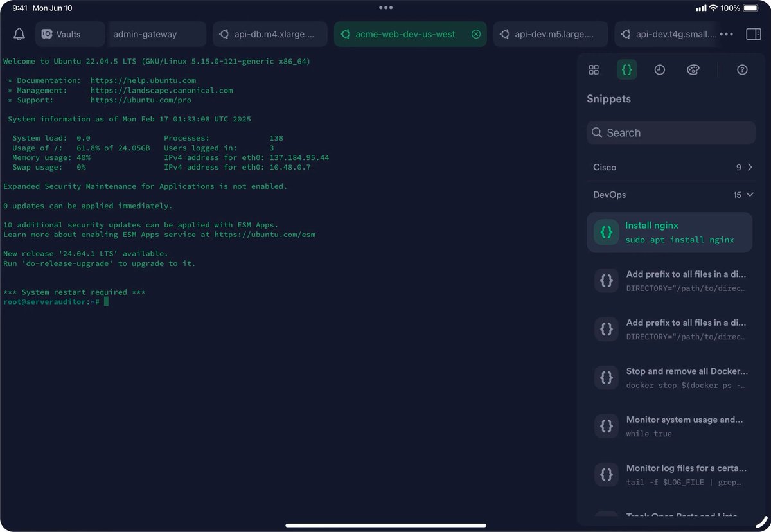Click the https://landscape.canonical.com link in terminal
Viewport: 771px width, 532px height.
click(x=161, y=91)
